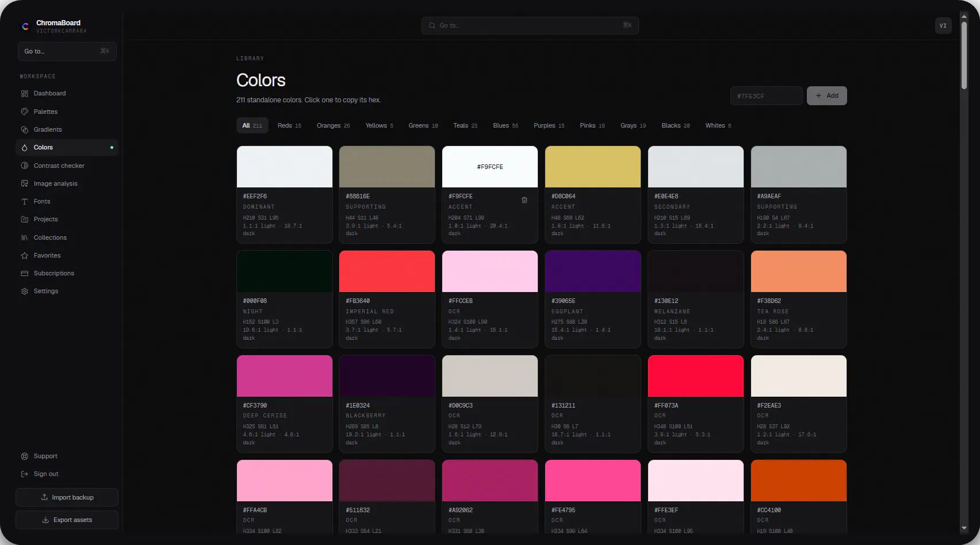
Task: Copy the #F38D62 Tea Rose swatch
Action: [799, 271]
